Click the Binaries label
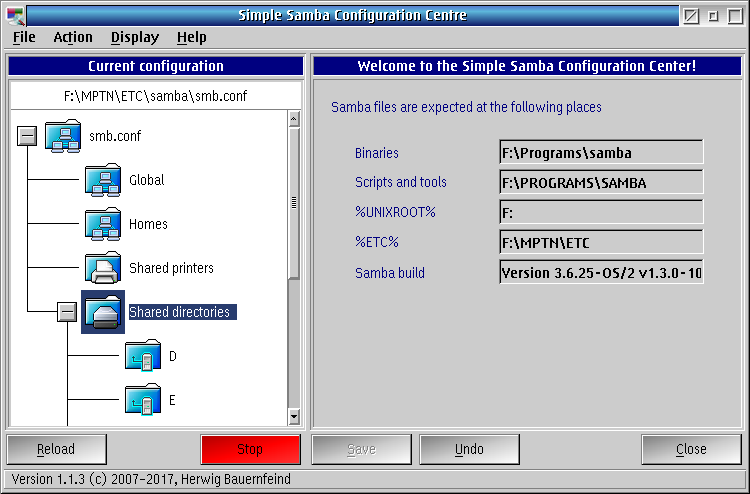Screen dimensions: 750x494 coord(376,153)
